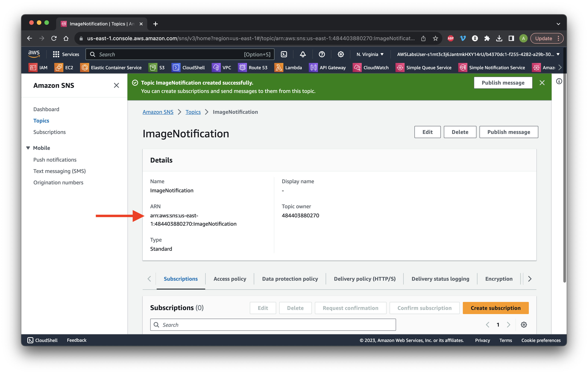Open the EC2 service shortcut

pos(64,68)
